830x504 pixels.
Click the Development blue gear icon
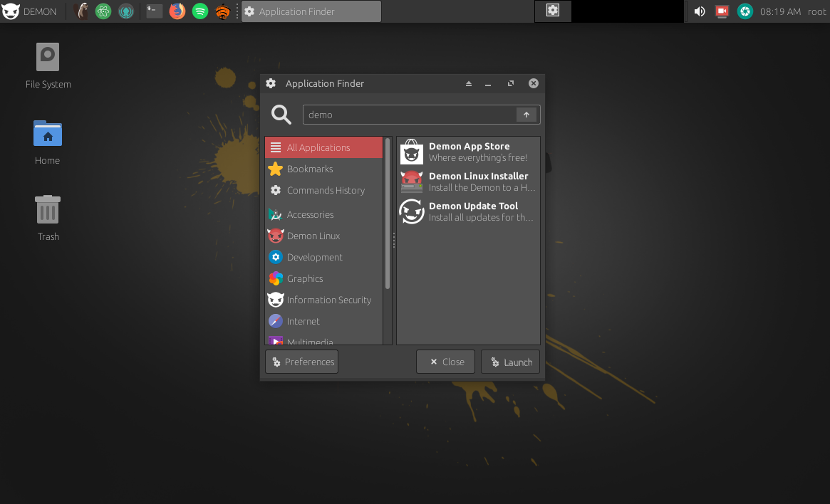point(275,257)
